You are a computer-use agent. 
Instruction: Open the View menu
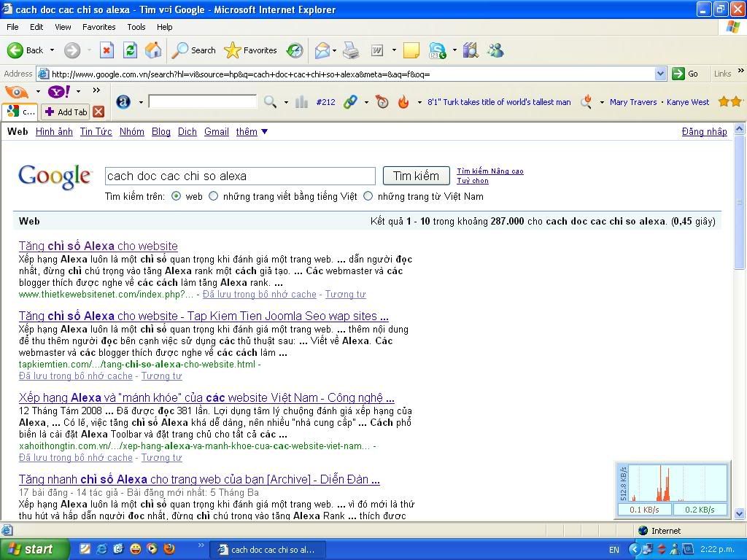click(63, 27)
